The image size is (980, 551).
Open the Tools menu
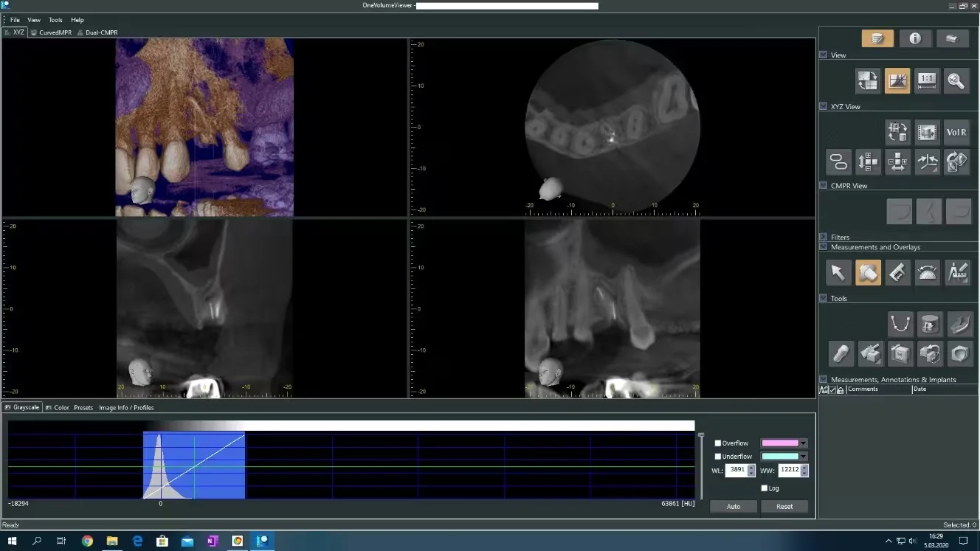(x=55, y=20)
